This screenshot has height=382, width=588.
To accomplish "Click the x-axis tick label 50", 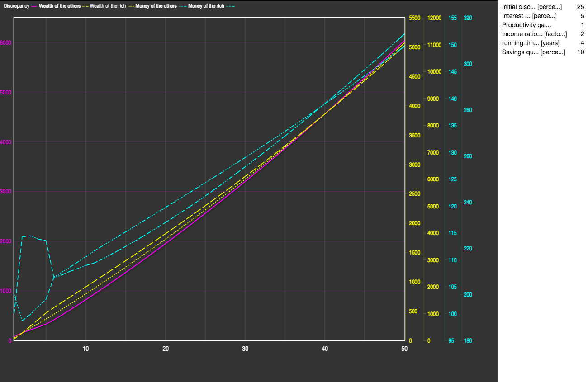I will tap(404, 349).
